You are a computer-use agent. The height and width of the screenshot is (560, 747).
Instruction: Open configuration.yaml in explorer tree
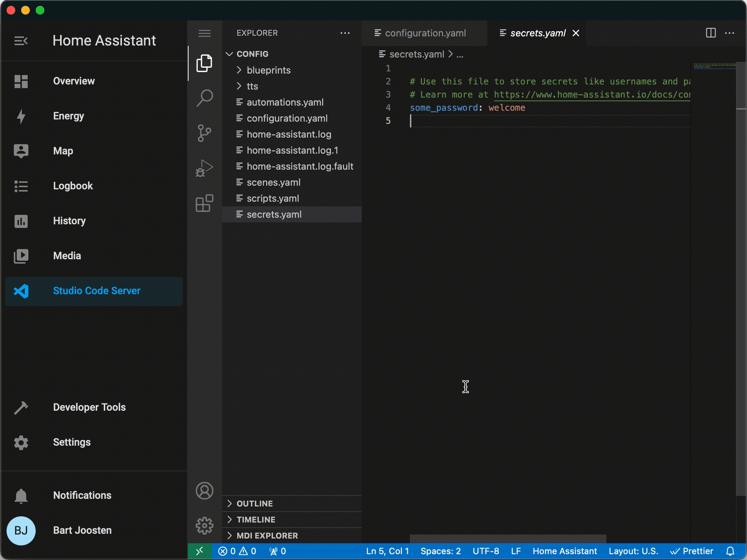tap(292, 118)
